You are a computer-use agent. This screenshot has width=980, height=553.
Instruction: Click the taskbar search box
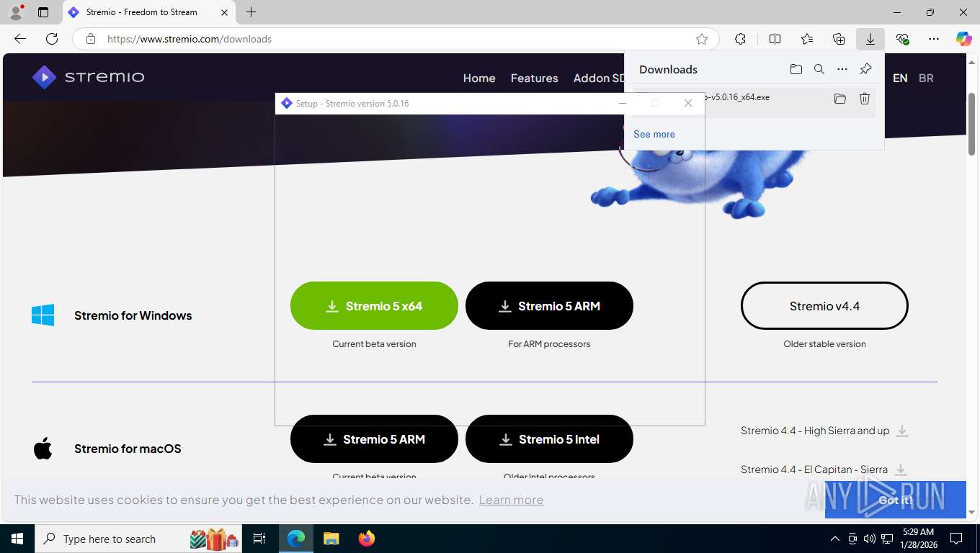point(138,539)
